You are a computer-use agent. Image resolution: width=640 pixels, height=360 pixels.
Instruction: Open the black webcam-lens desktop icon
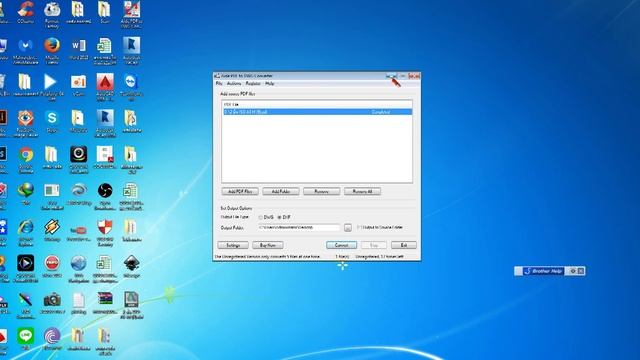[x=78, y=155]
